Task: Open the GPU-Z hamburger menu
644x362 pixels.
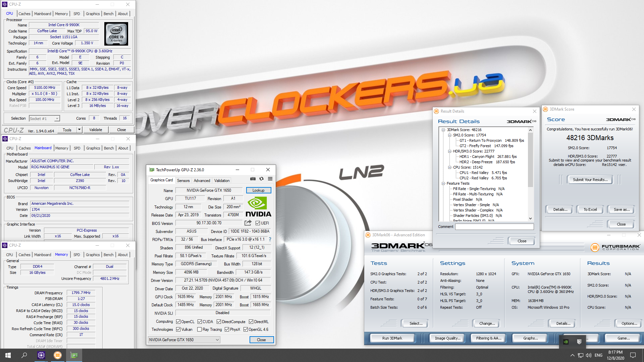Action: [270, 179]
